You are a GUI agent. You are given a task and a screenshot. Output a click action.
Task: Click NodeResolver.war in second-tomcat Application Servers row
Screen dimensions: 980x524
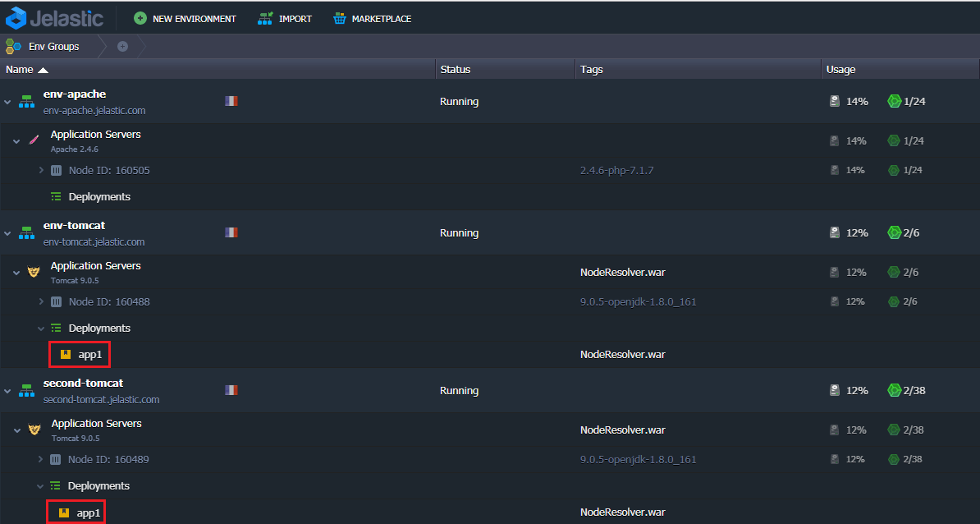[x=622, y=430]
